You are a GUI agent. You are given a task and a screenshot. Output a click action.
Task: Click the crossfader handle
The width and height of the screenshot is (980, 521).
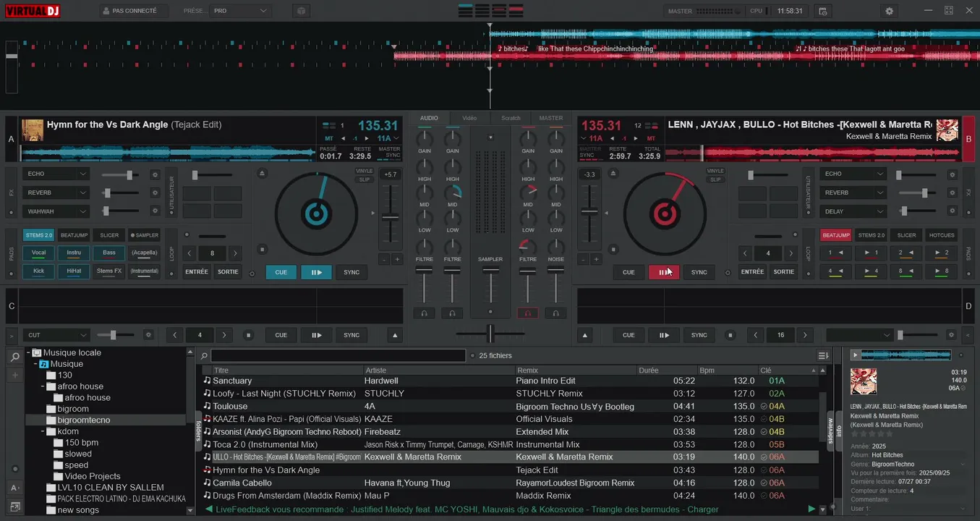pos(490,334)
